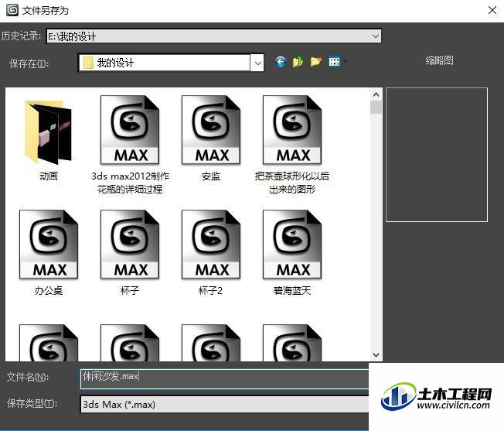Select the 碧海蓝天 MAX file
The image size is (504, 431).
tap(292, 253)
